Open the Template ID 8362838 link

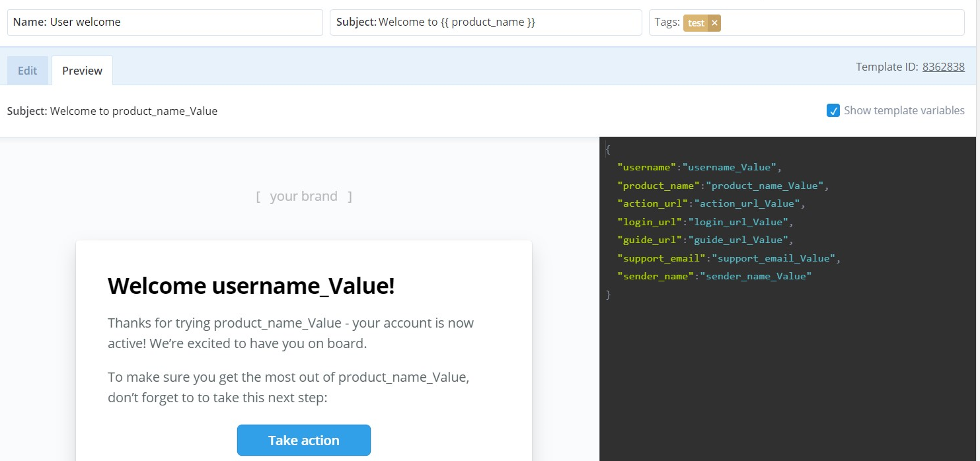943,66
